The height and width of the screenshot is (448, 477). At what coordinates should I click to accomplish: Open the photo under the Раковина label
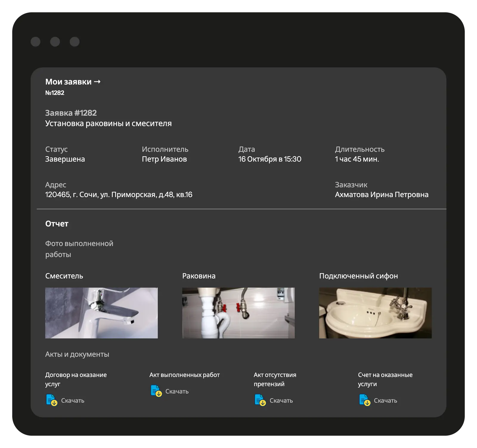click(238, 313)
